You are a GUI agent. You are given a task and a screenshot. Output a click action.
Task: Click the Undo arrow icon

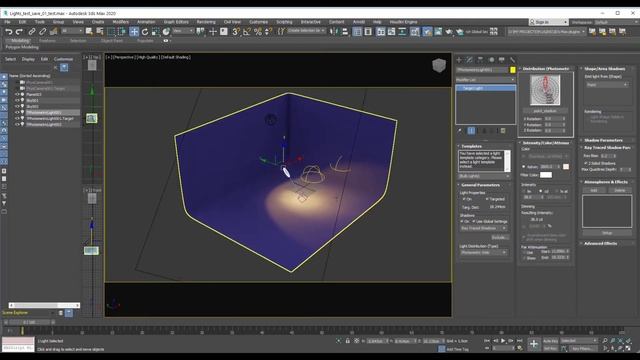coord(9,31)
